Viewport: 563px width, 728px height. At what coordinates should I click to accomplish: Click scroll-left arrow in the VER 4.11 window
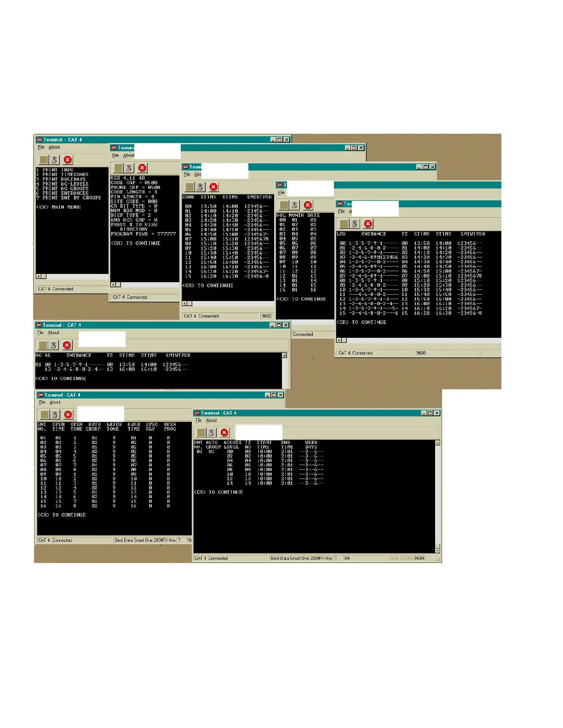tap(113, 285)
